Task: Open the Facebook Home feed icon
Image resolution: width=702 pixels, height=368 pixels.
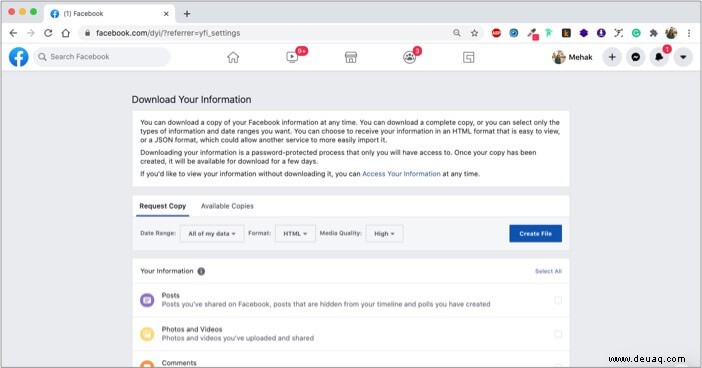Action: 233,57
